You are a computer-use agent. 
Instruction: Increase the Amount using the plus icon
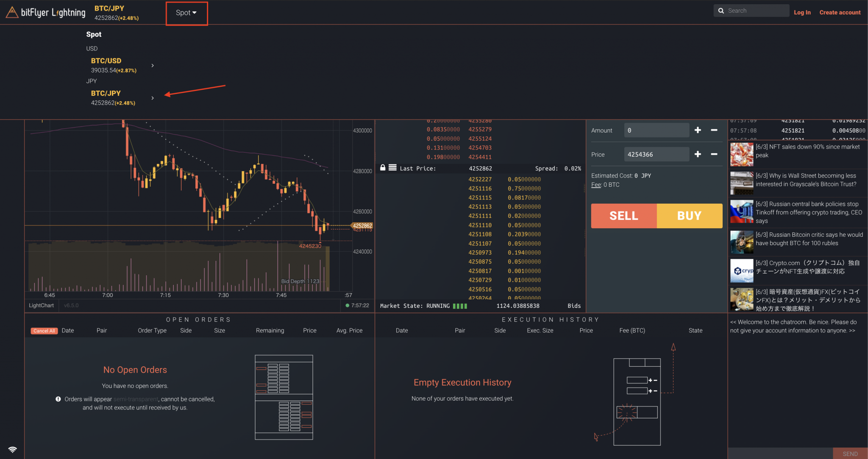(x=698, y=130)
